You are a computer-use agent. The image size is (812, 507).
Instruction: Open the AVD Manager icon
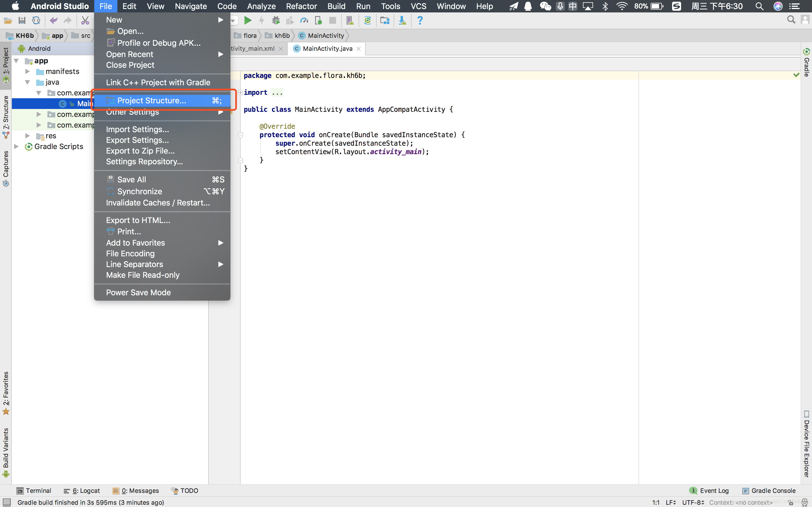coord(350,21)
